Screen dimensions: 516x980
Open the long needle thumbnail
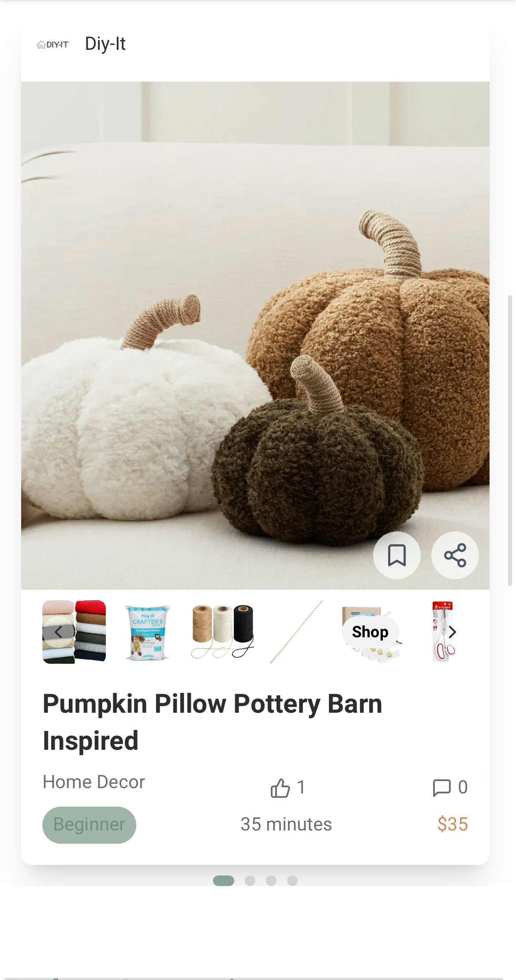[296, 632]
